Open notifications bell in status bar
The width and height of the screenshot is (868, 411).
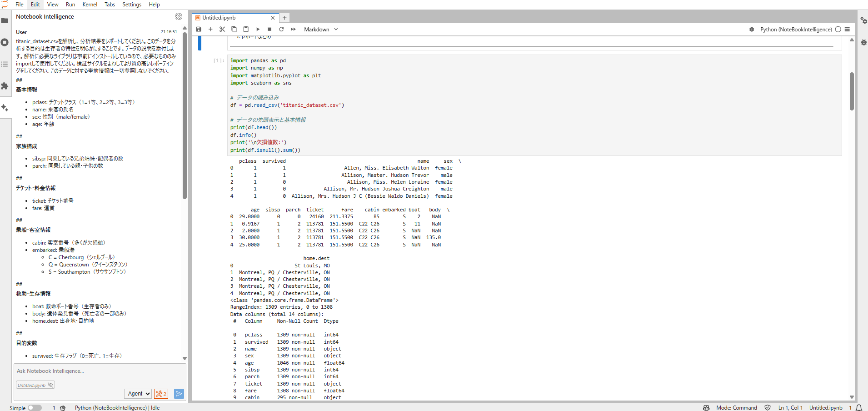click(x=859, y=408)
